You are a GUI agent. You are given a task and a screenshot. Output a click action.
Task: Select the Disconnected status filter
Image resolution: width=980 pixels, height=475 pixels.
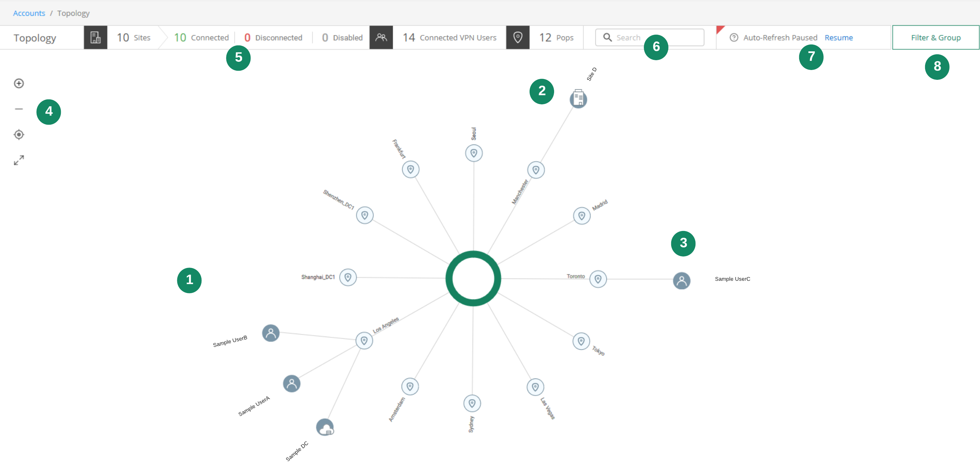(274, 37)
